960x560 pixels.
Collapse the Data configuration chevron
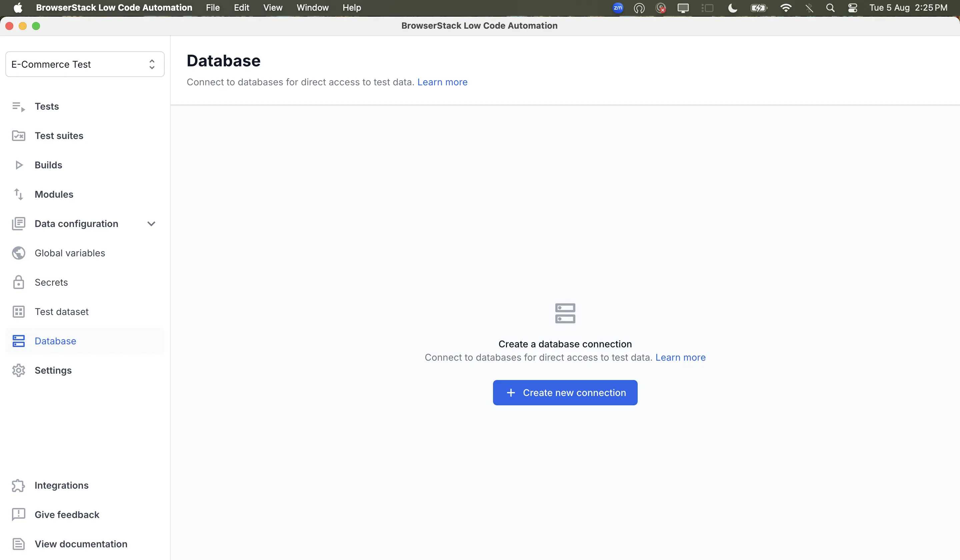click(x=151, y=224)
